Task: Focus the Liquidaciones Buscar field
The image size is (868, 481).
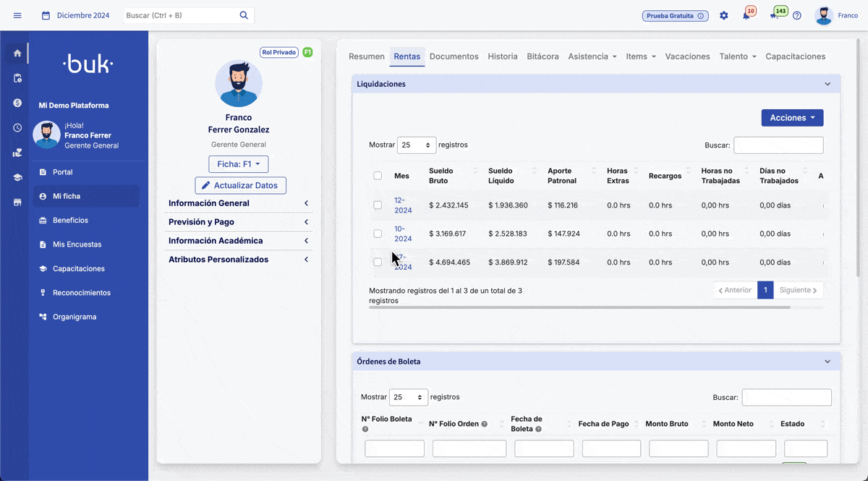Action: click(x=778, y=145)
